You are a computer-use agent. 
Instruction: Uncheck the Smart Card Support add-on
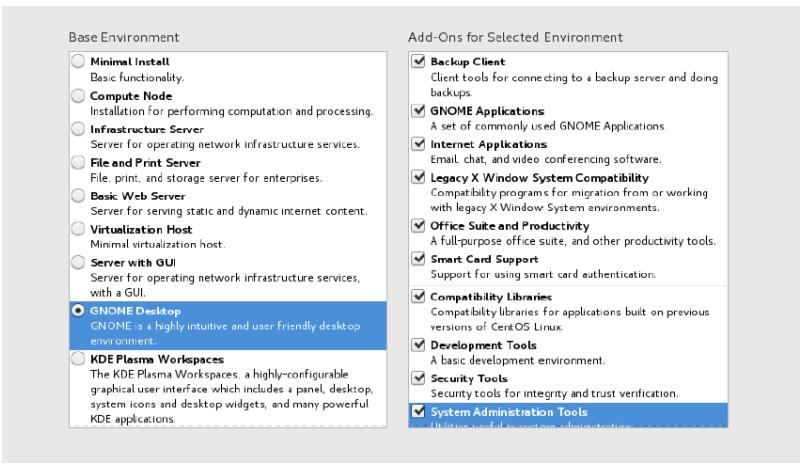(419, 258)
